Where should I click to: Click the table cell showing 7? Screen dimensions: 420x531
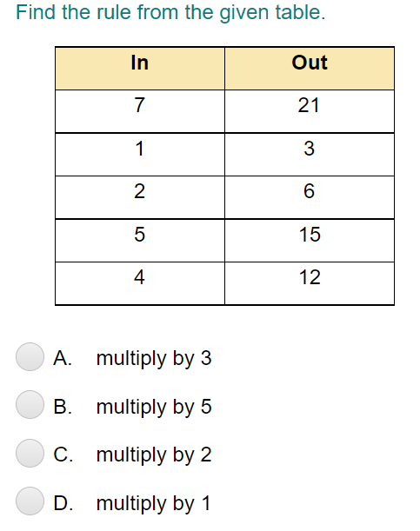click(140, 111)
